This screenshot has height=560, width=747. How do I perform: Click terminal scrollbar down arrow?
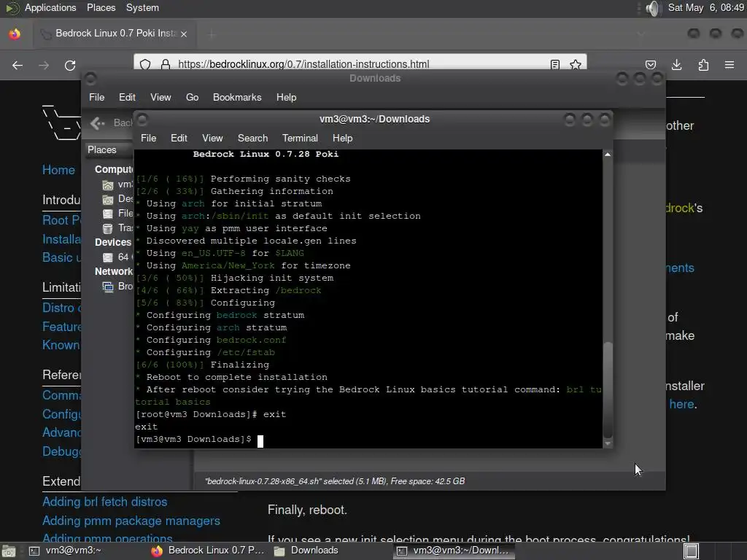[608, 443]
